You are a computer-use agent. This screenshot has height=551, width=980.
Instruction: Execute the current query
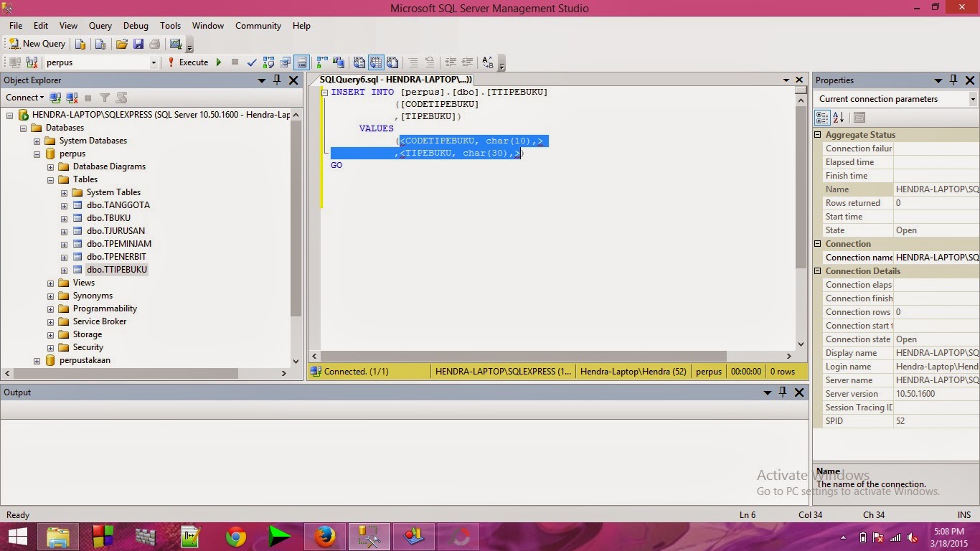coord(188,62)
